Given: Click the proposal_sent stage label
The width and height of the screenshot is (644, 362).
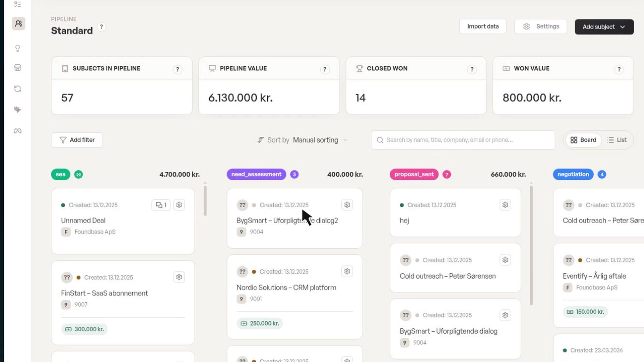Looking at the screenshot, I should pyautogui.click(x=414, y=174).
